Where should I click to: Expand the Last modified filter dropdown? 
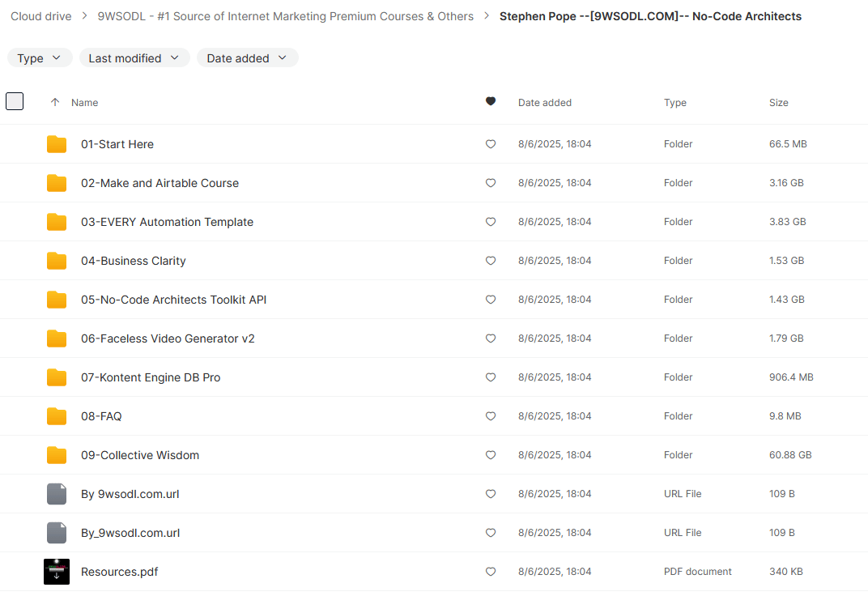(134, 58)
